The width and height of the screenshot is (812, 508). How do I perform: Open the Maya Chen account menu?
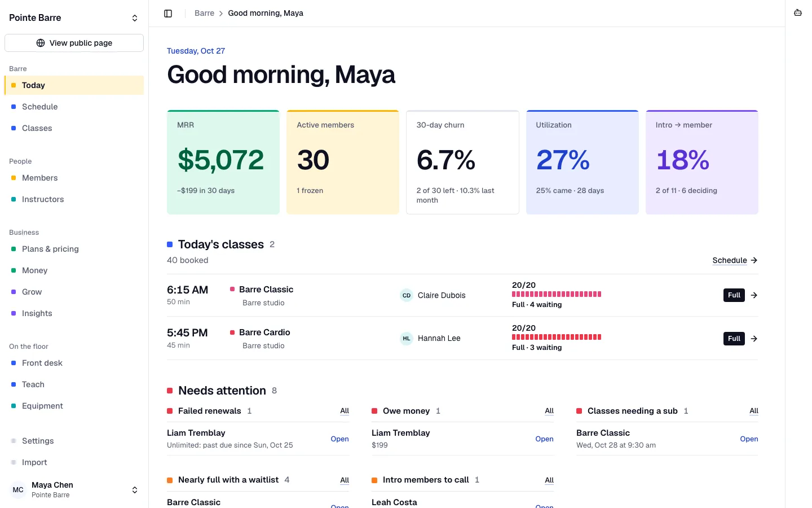(x=74, y=489)
